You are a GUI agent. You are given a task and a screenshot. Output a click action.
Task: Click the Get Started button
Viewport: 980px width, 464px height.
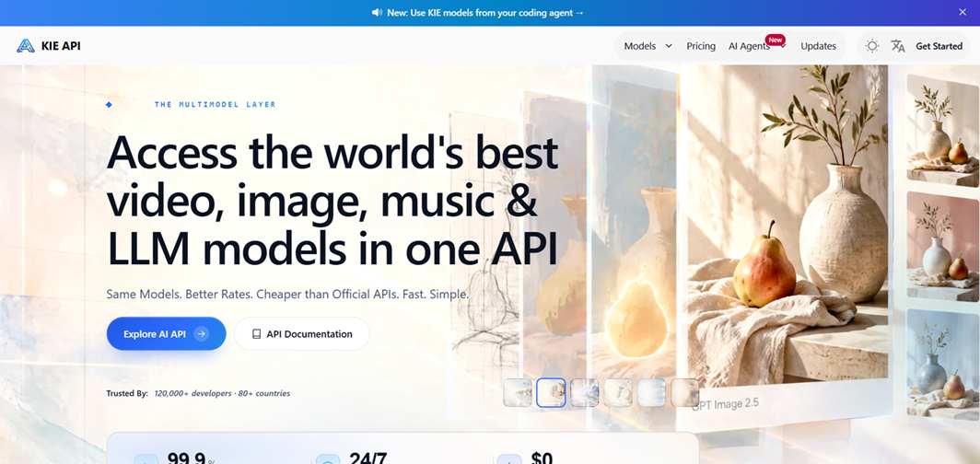[x=939, y=46]
